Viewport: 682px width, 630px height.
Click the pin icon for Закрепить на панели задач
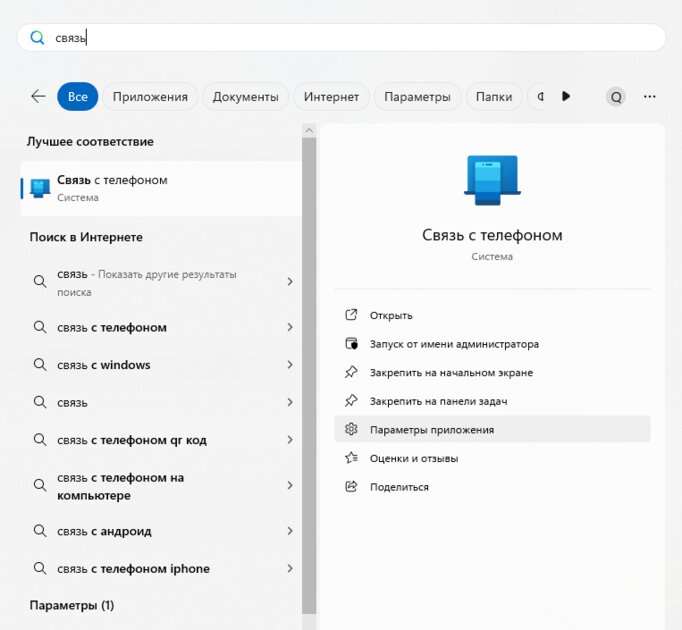(351, 401)
